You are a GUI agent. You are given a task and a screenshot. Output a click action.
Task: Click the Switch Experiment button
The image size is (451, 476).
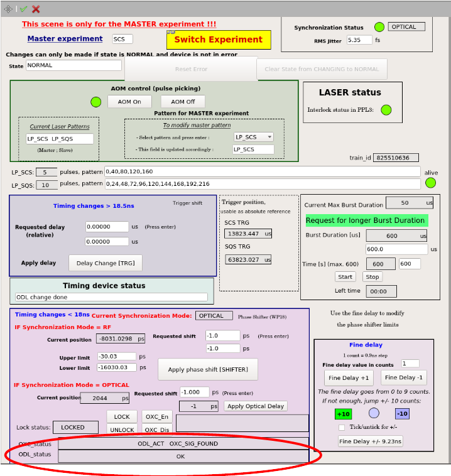219,40
